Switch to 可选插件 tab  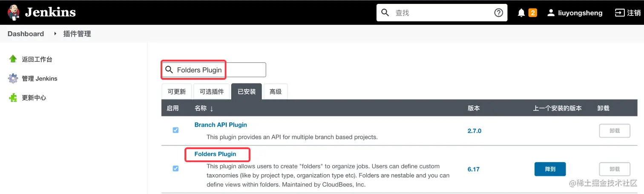tap(212, 91)
